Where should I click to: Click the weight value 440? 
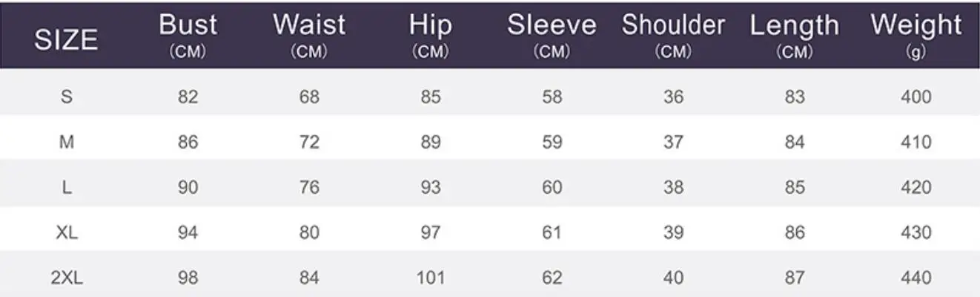[x=916, y=278]
